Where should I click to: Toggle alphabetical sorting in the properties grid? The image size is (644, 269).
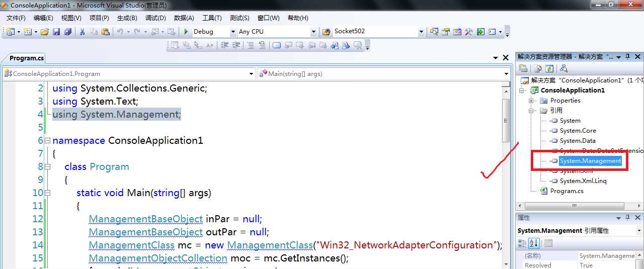point(534,243)
